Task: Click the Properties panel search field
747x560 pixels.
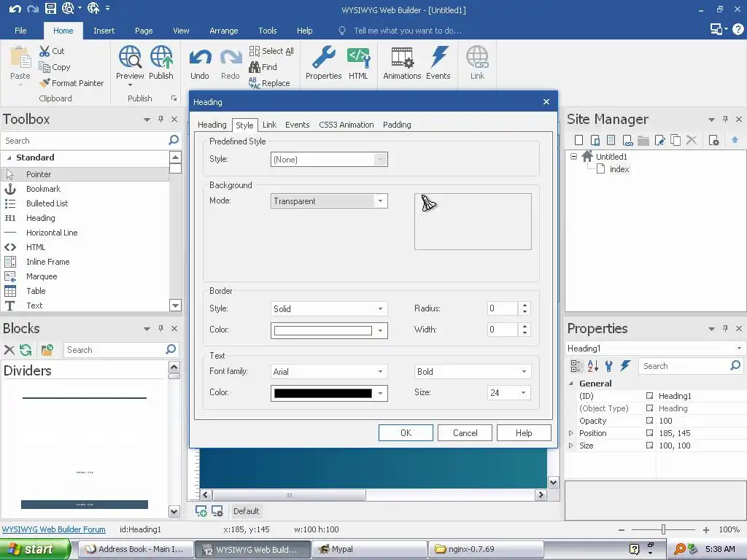Action: pos(684,366)
